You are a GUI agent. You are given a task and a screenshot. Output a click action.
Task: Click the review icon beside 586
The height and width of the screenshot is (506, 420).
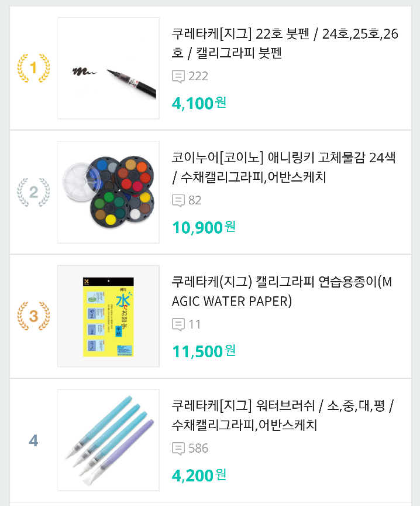(178, 448)
